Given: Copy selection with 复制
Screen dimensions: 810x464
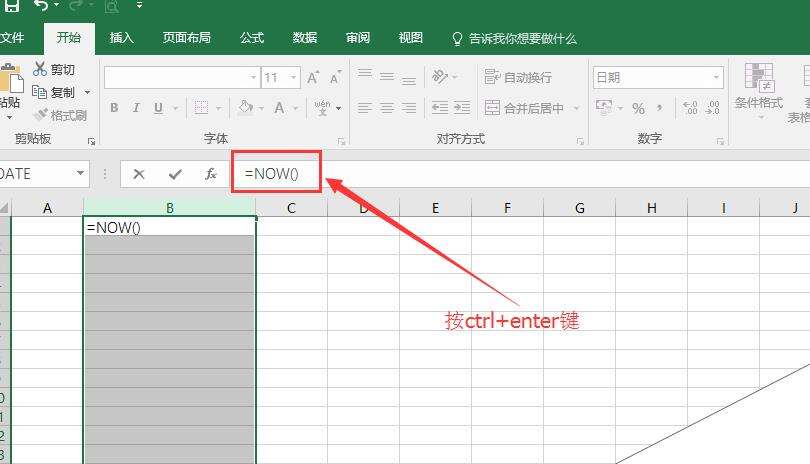Looking at the screenshot, I should pyautogui.click(x=53, y=92).
